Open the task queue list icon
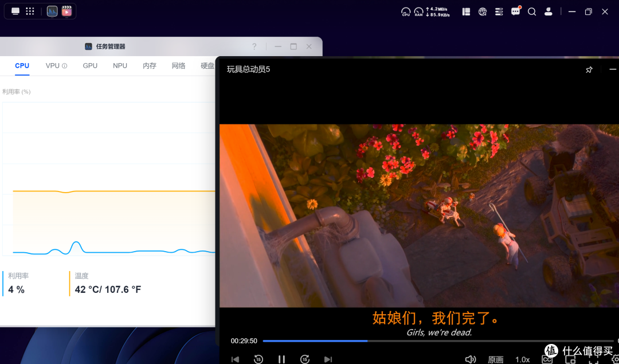Screen dimensions: 619x364 499,12
